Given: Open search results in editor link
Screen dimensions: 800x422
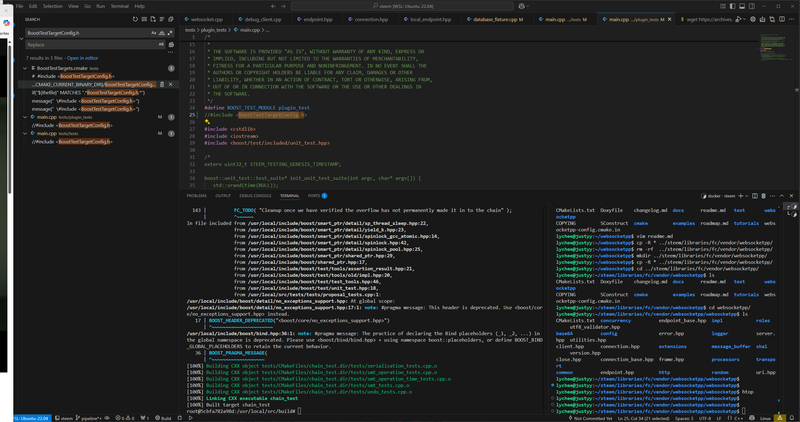Looking at the screenshot, I should [82, 58].
